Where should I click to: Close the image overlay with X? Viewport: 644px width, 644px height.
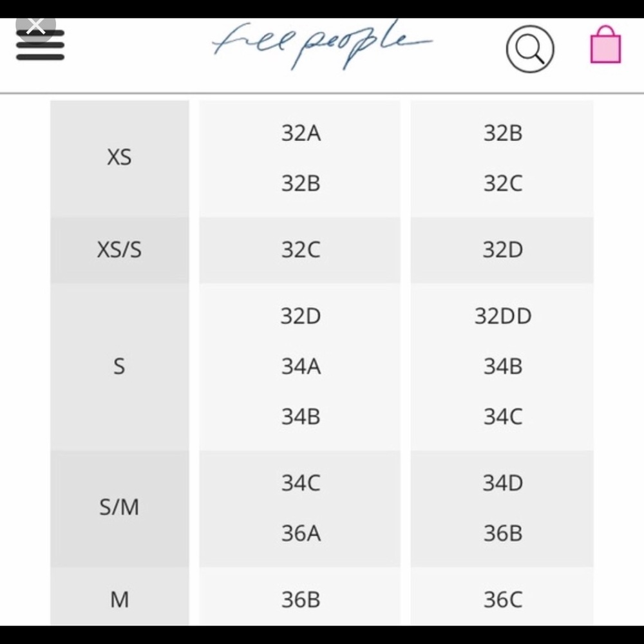click(x=35, y=26)
